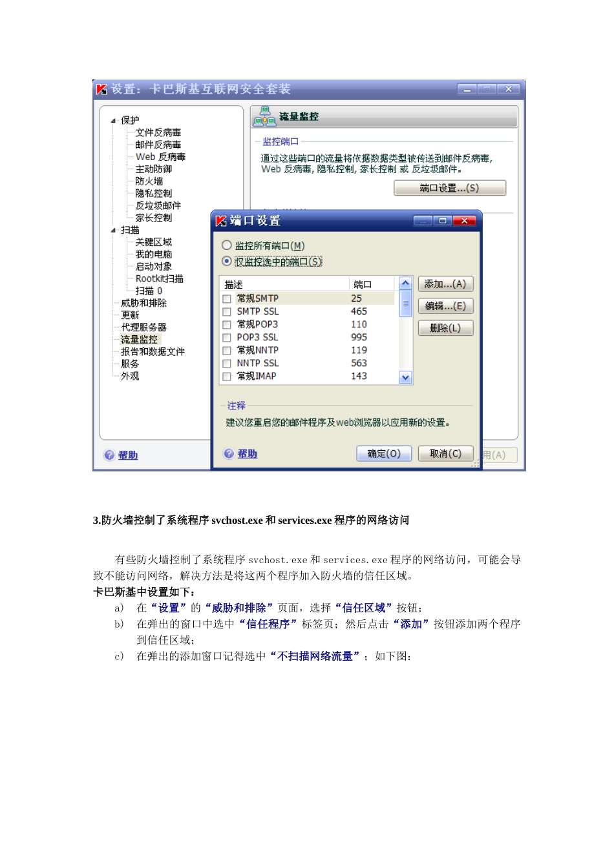The width and height of the screenshot is (614, 868).
Task: Select 文件反病毒 in the settings tree
Action: (x=158, y=132)
